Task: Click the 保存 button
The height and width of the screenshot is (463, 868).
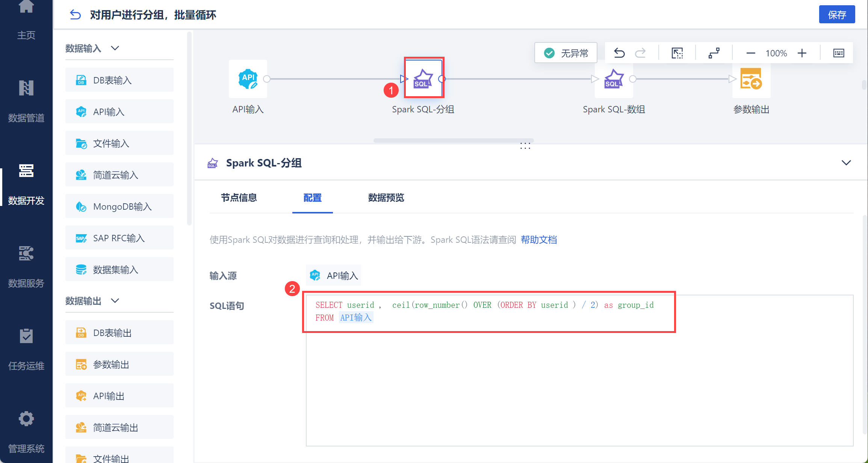Action: click(836, 15)
